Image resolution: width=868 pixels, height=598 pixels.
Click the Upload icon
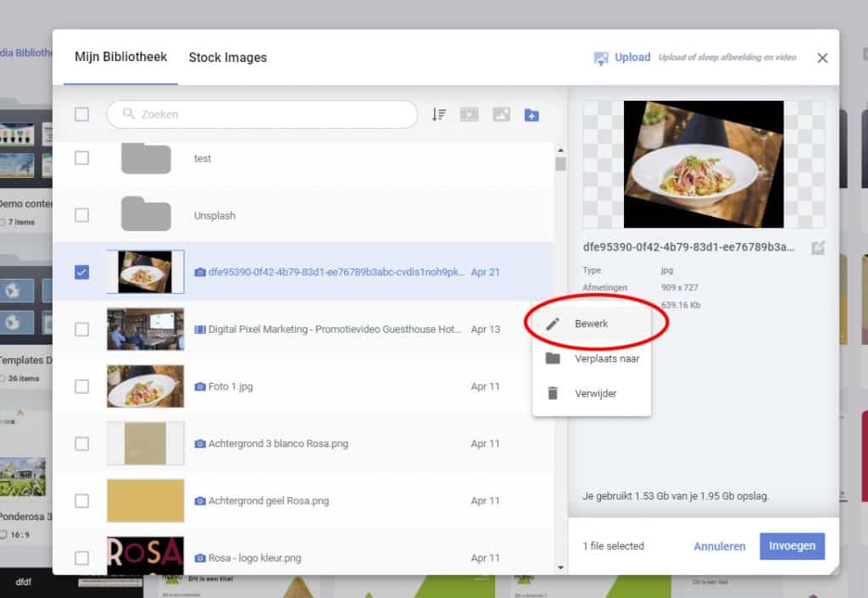pos(601,58)
